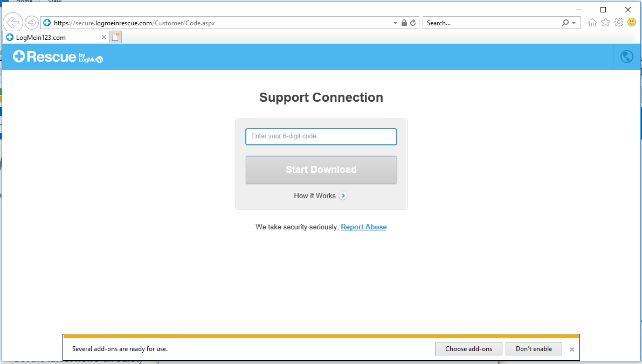Click the search magnifier icon
Screen dimensions: 642x364
point(565,23)
